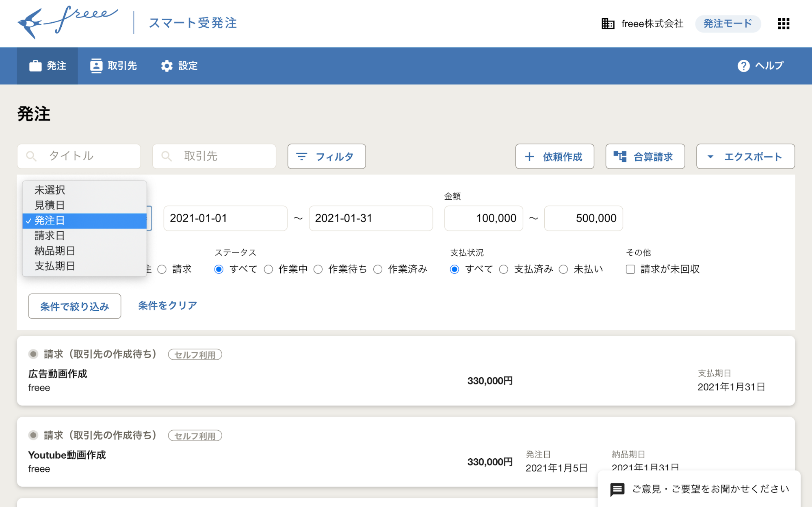Click the plus icon on 依頼作成
Screen dimensions: 812x507
pyautogui.click(x=530, y=156)
